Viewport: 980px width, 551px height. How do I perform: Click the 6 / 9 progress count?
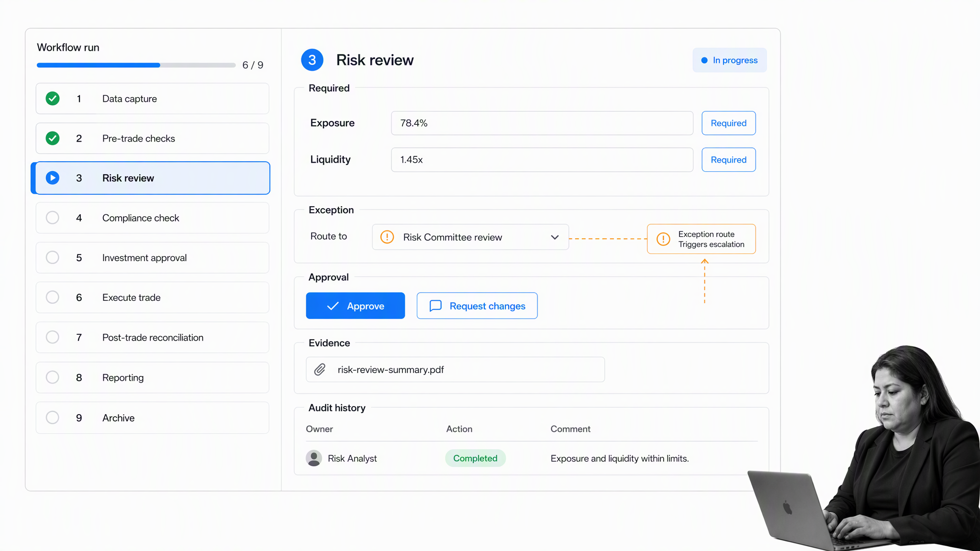[253, 65]
